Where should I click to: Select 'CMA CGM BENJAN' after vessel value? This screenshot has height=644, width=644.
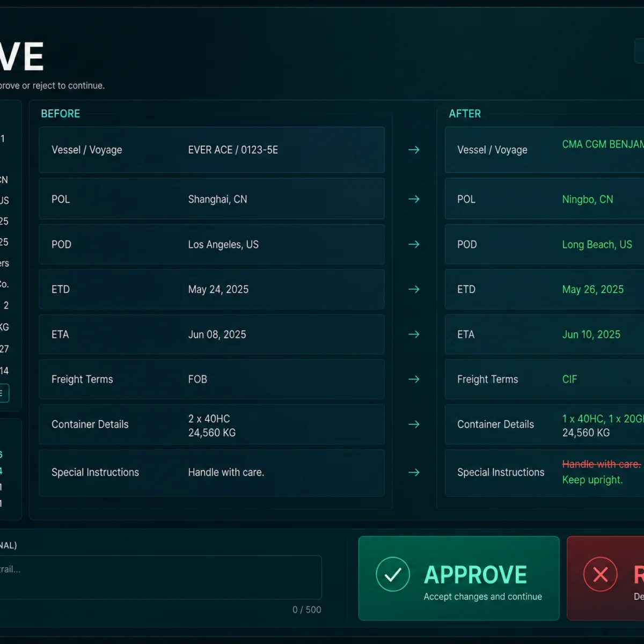603,144
